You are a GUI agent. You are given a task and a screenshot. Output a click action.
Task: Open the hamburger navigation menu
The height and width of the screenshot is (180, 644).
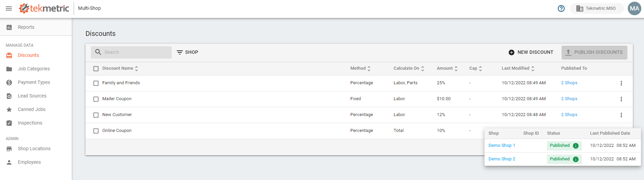pos(9,8)
